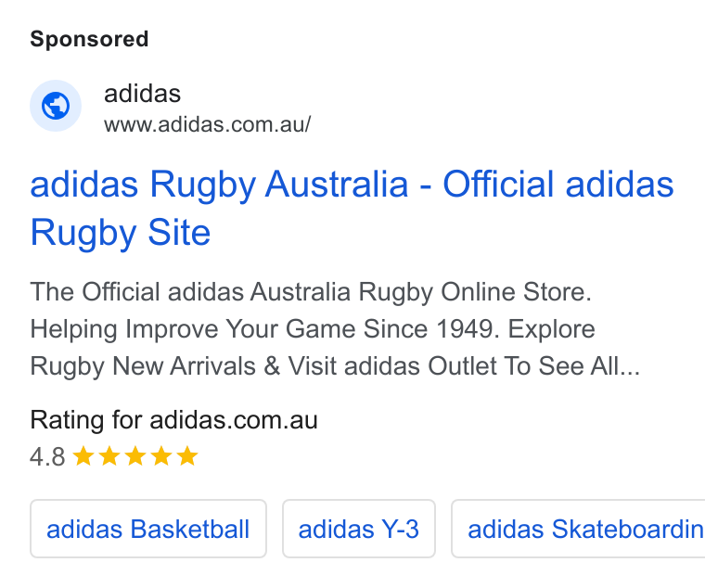The height and width of the screenshot is (588, 705).
Task: Click the adidas advertiser name
Action: point(142,94)
